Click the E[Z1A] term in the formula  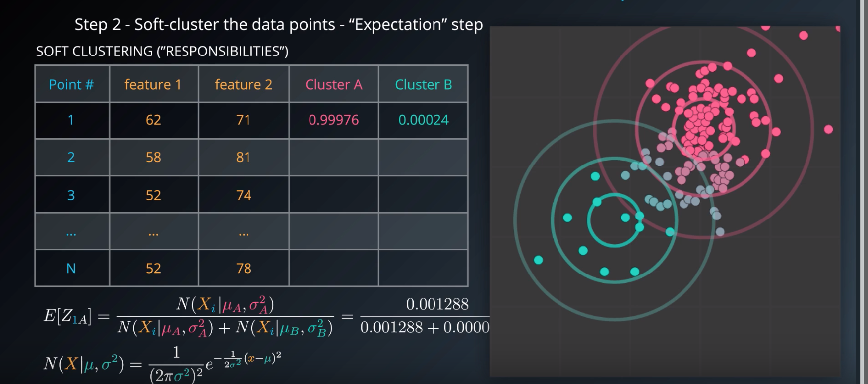pos(67,316)
